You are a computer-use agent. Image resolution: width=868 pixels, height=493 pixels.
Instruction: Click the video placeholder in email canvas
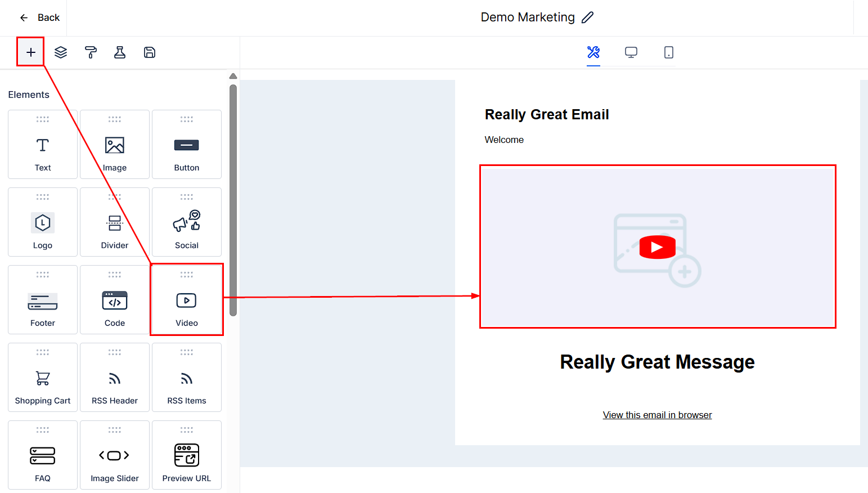(657, 246)
